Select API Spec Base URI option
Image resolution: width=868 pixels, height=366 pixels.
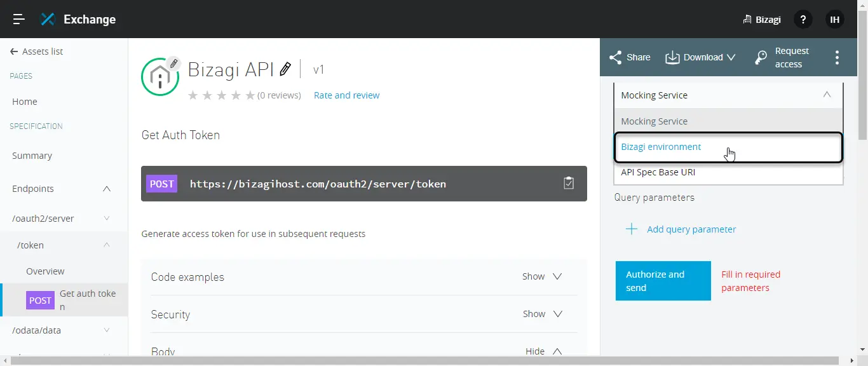coord(728,172)
